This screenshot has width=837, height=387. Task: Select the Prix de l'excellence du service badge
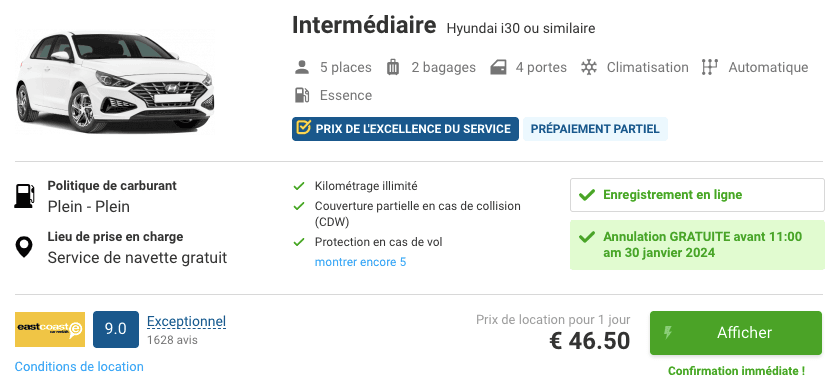tap(405, 129)
